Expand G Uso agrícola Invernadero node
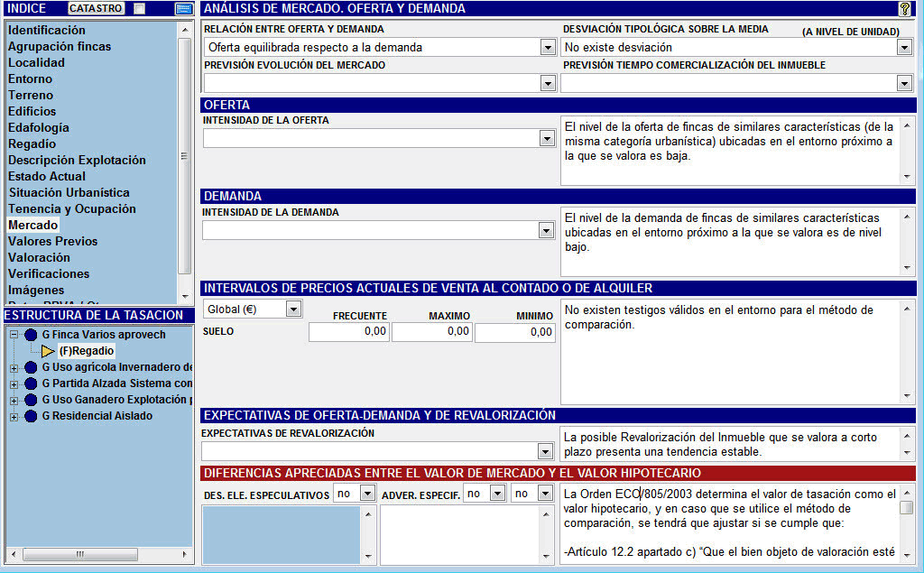The height and width of the screenshot is (573, 924). click(14, 368)
